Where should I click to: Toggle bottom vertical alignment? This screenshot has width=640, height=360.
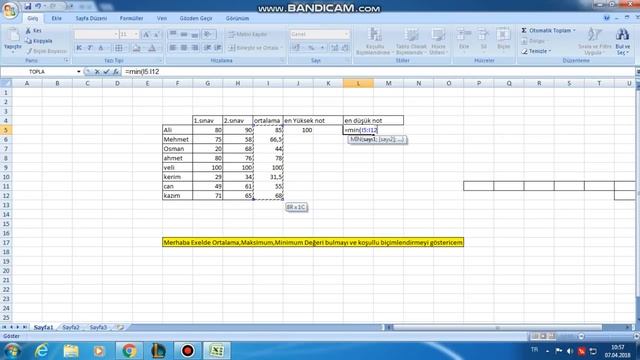[x=195, y=34]
